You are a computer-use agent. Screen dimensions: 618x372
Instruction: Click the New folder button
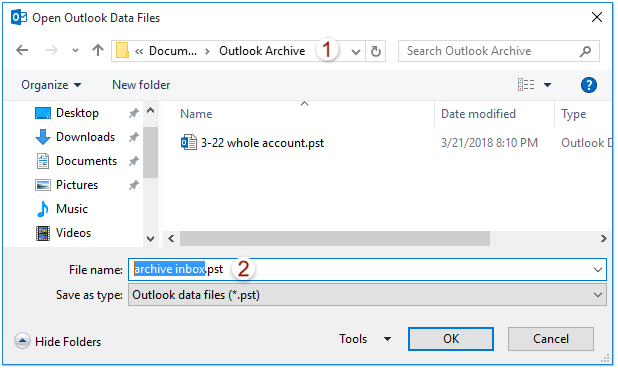[x=141, y=85]
